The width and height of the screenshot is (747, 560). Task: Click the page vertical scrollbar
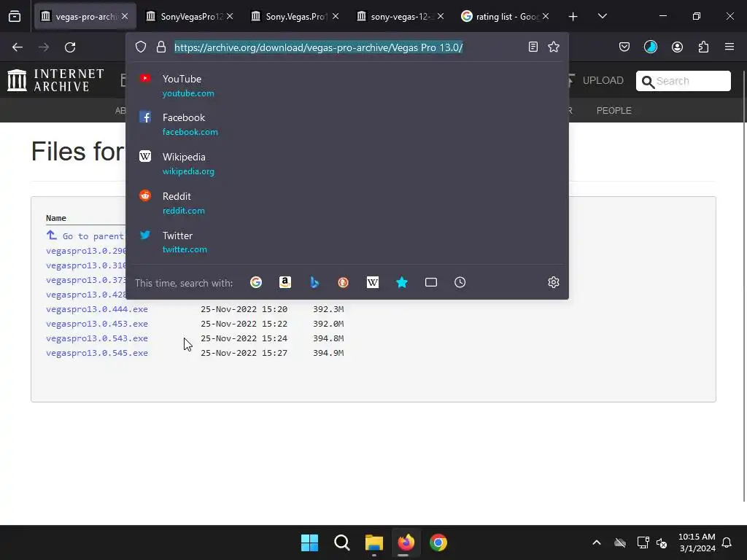[745, 286]
